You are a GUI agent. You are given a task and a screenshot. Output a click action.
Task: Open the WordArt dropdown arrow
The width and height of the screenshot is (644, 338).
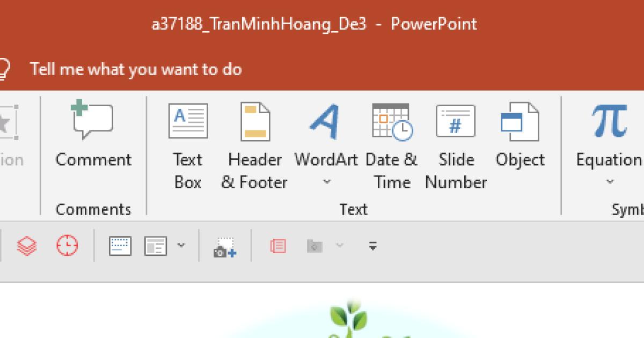click(x=326, y=181)
